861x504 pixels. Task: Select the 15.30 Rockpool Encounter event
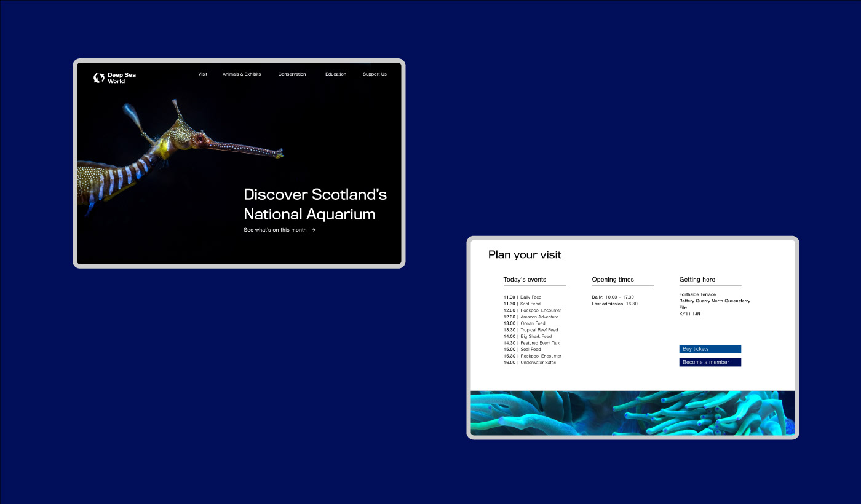pos(533,356)
